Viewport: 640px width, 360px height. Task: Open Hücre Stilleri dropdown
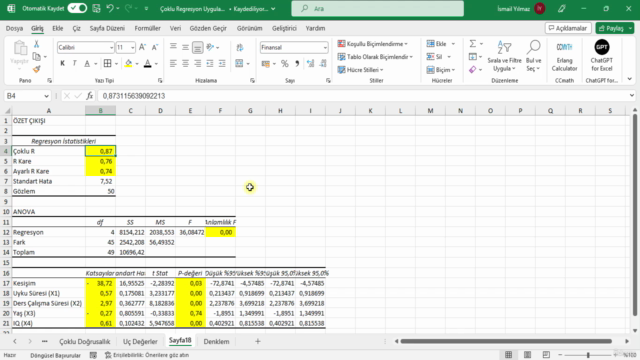pos(360,70)
